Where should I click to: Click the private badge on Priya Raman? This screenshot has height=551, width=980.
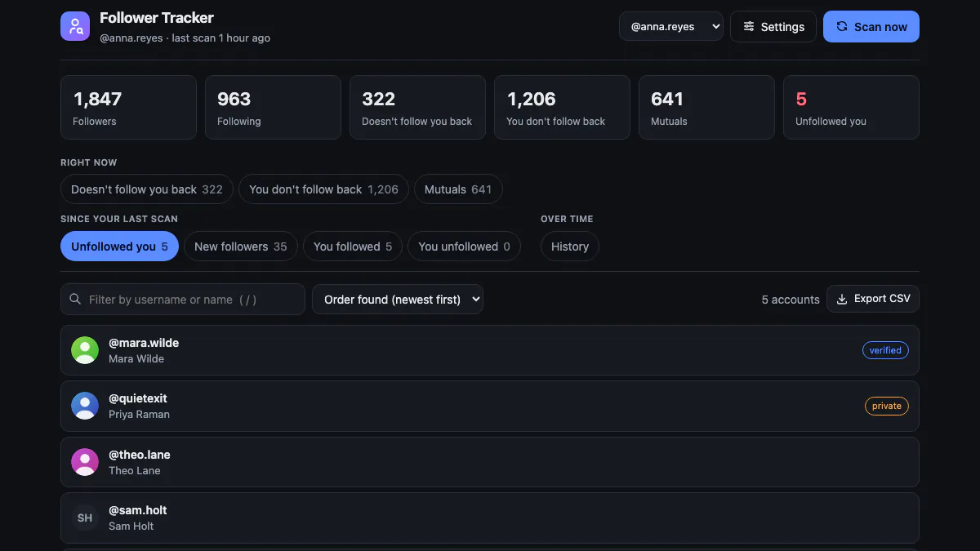pos(887,406)
